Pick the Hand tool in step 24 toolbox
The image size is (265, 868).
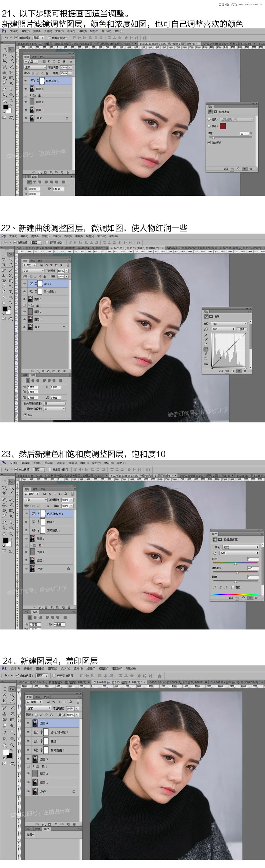point(4,745)
